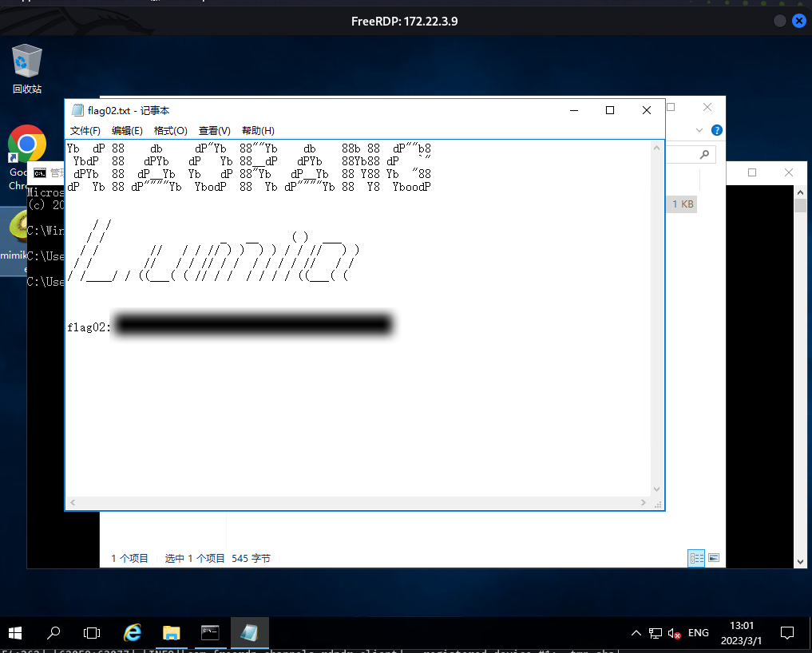Switch to Command Prompt on the taskbar
This screenshot has height=653, width=812.
click(210, 633)
